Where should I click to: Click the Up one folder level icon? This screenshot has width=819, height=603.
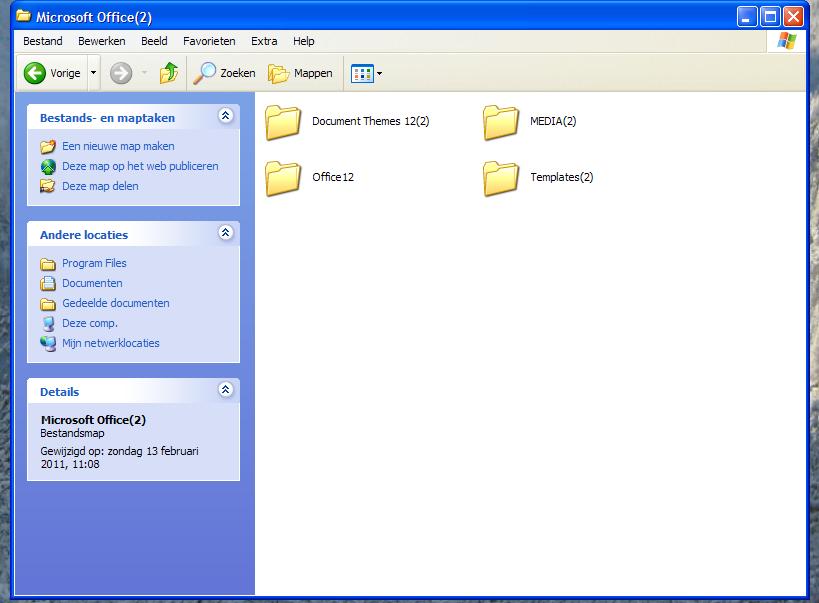(x=169, y=73)
